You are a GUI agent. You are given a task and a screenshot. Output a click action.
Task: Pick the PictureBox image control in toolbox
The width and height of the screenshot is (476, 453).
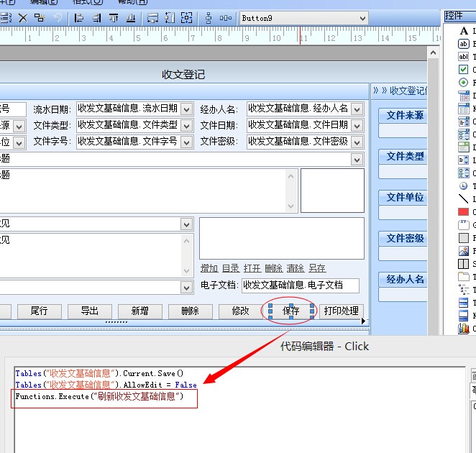[x=464, y=251]
